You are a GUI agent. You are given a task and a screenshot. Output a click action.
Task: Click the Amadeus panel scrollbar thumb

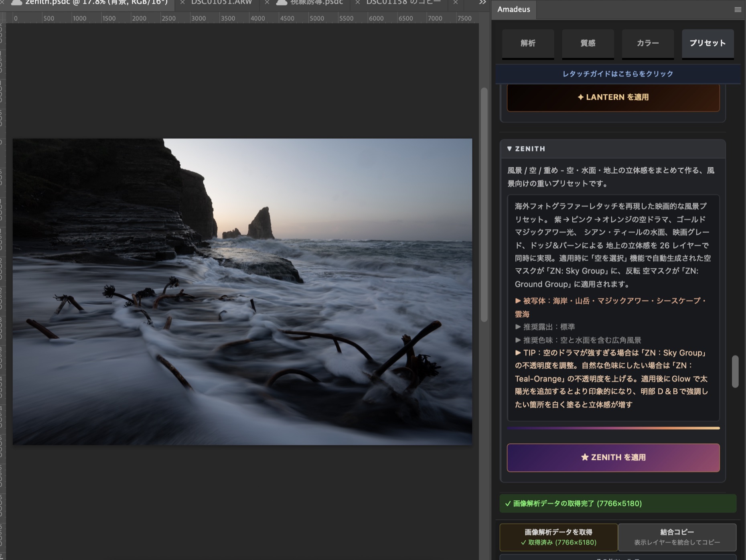pyautogui.click(x=735, y=371)
